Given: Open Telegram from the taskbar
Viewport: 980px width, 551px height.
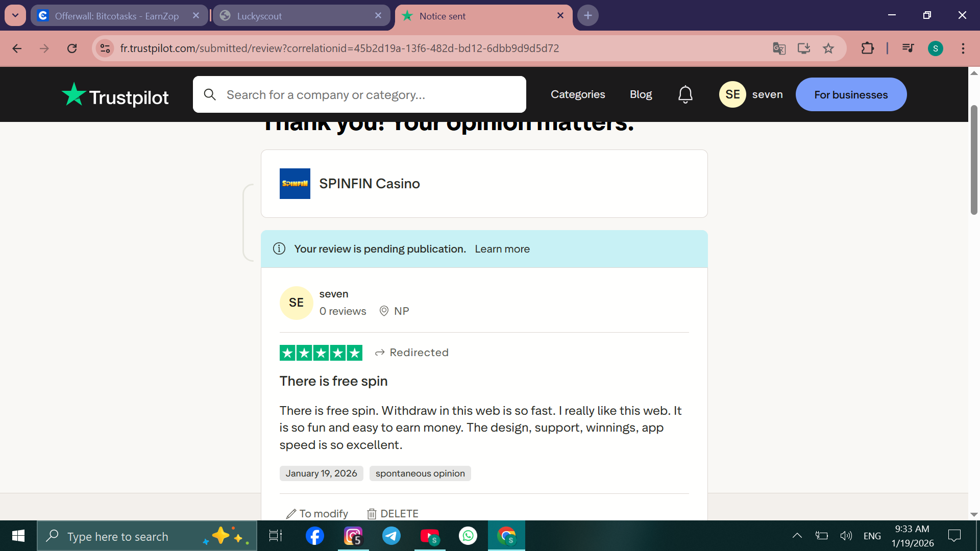Looking at the screenshot, I should (391, 536).
